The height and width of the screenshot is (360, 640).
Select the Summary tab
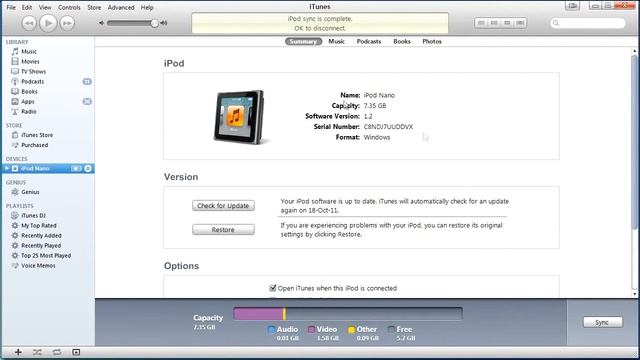click(x=303, y=42)
